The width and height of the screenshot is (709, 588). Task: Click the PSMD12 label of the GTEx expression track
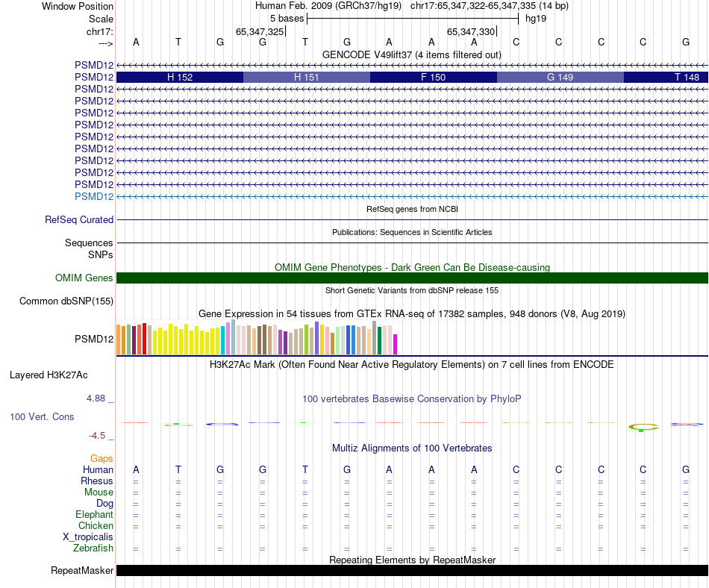[x=94, y=339]
